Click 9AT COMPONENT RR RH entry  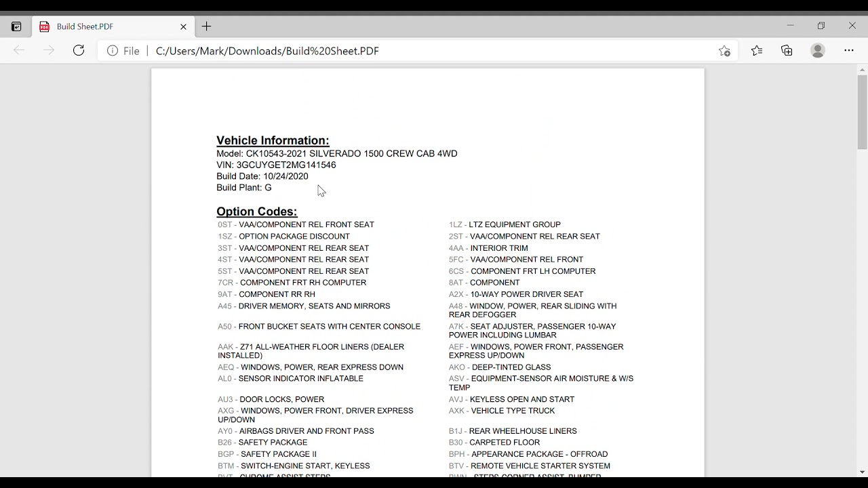pyautogui.click(x=267, y=294)
